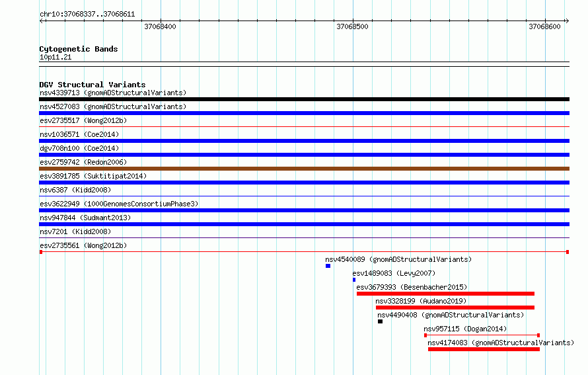Click the blue bar of nsv947844
This screenshot has height=375, width=588.
[304, 224]
